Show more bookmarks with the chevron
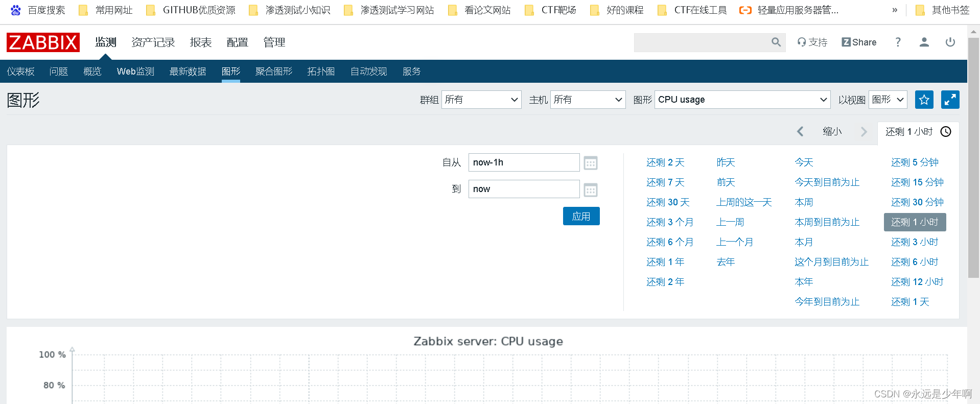 coord(895,10)
